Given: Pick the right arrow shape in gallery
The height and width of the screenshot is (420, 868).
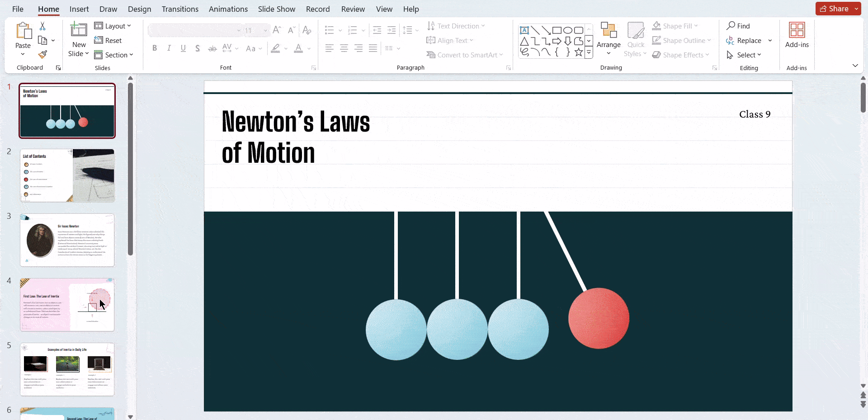Looking at the screenshot, I should point(557,41).
